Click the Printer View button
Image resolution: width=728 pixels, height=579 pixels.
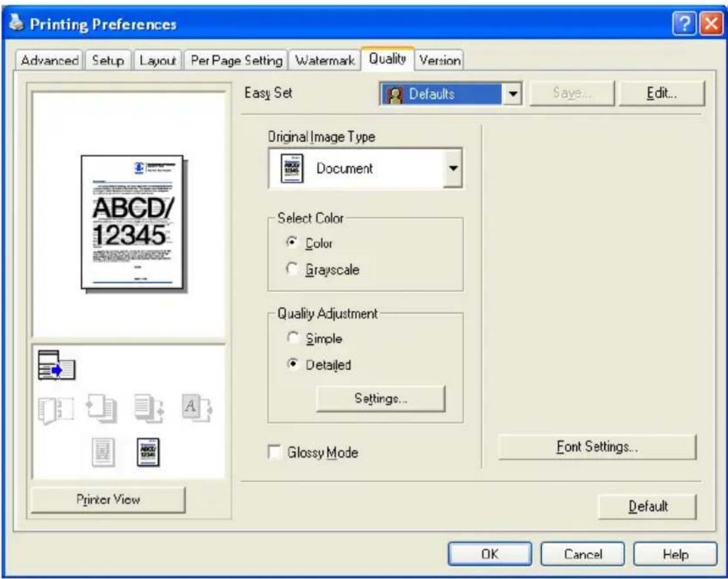(108, 499)
